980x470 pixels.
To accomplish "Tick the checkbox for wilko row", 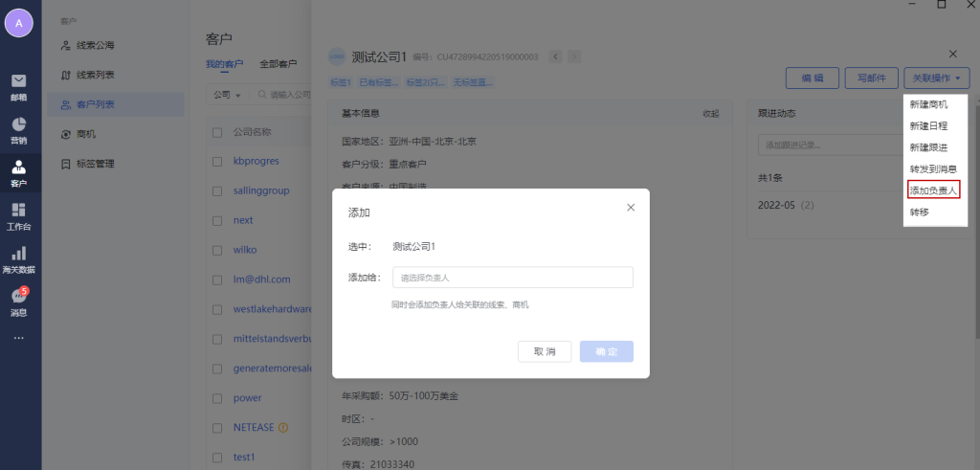I will (x=217, y=250).
